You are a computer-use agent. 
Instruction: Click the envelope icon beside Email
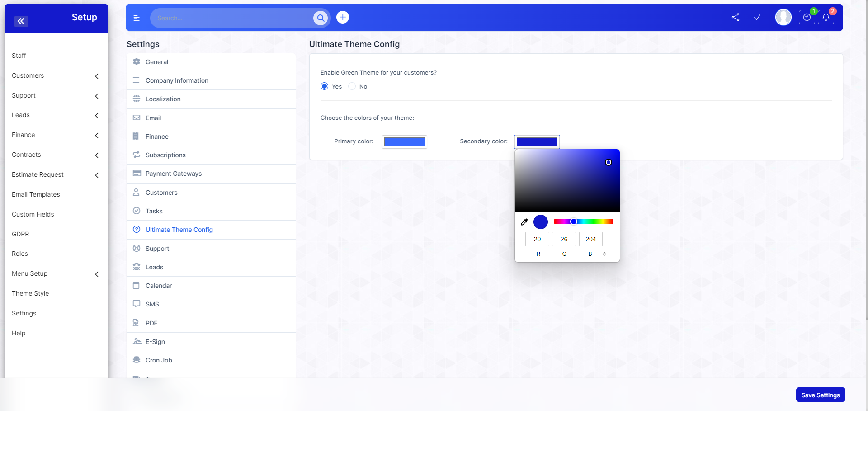[137, 118]
